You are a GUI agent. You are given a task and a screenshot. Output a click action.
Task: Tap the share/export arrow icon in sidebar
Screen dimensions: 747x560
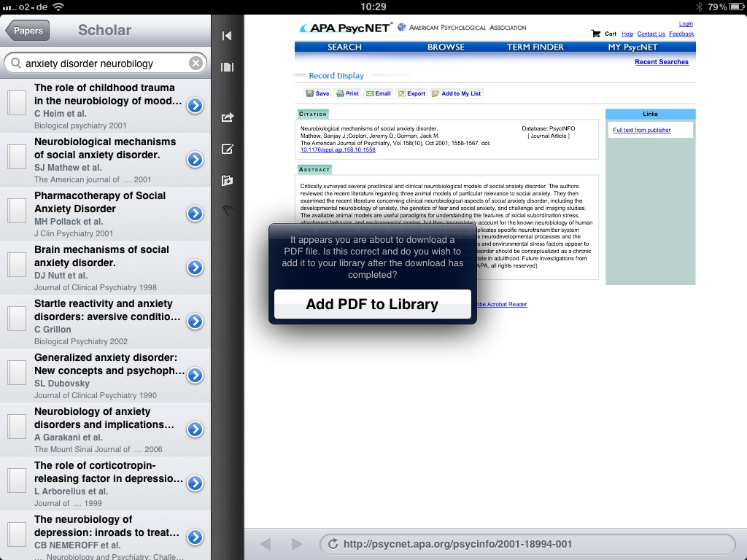(227, 117)
